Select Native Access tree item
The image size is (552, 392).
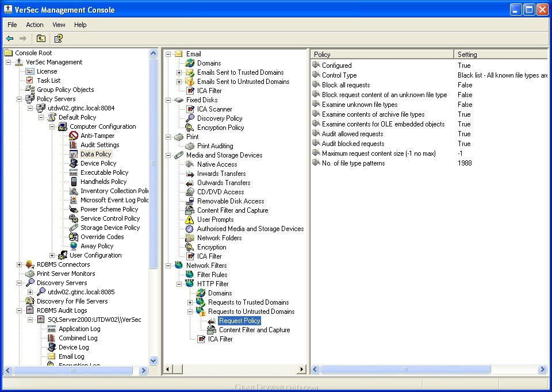217,164
